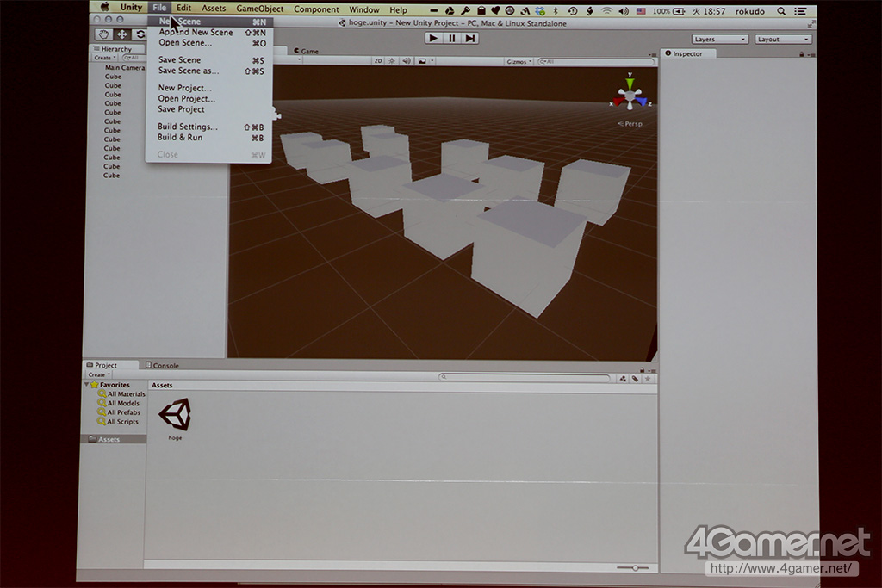Open the Help menu
The height and width of the screenshot is (588, 882).
[x=398, y=10]
